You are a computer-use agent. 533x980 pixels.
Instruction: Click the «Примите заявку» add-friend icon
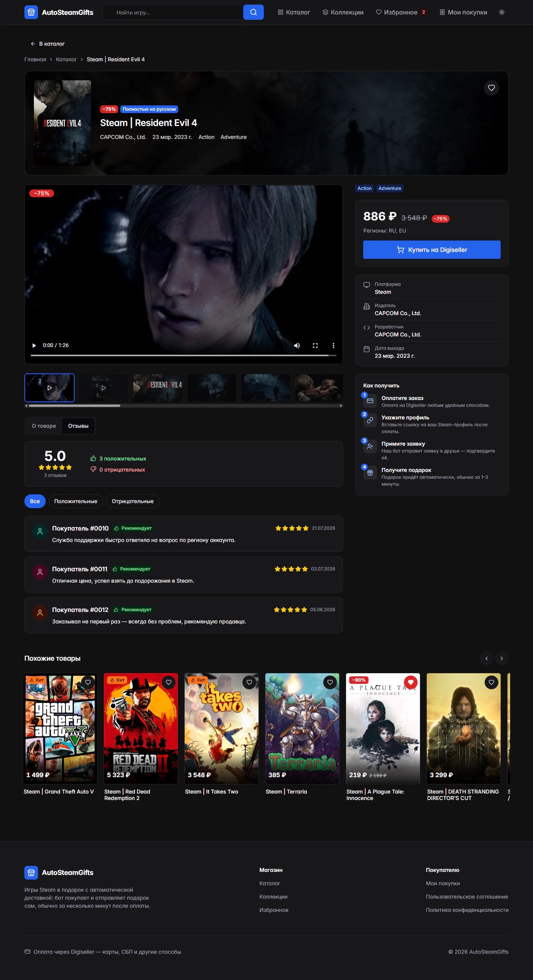point(370,446)
